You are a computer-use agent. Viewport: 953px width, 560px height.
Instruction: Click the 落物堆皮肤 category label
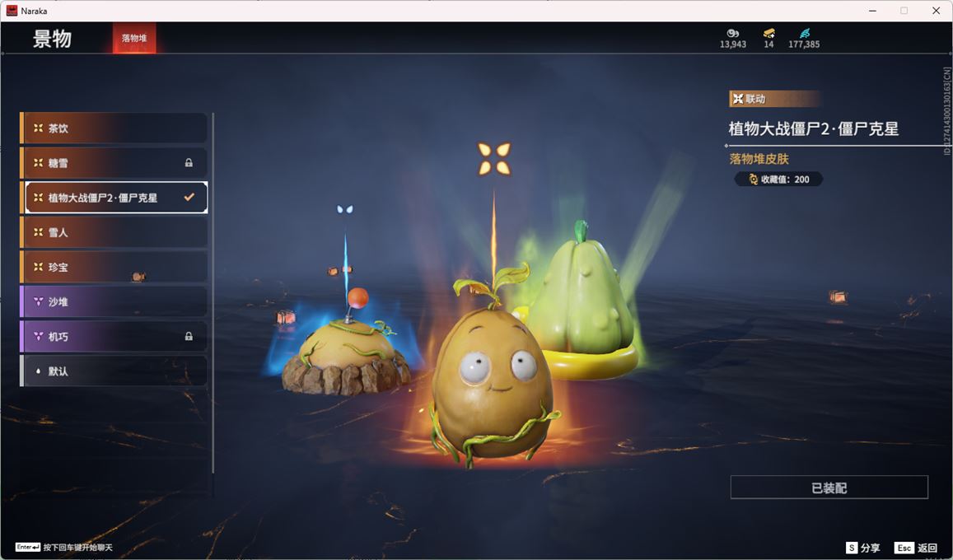coord(759,159)
